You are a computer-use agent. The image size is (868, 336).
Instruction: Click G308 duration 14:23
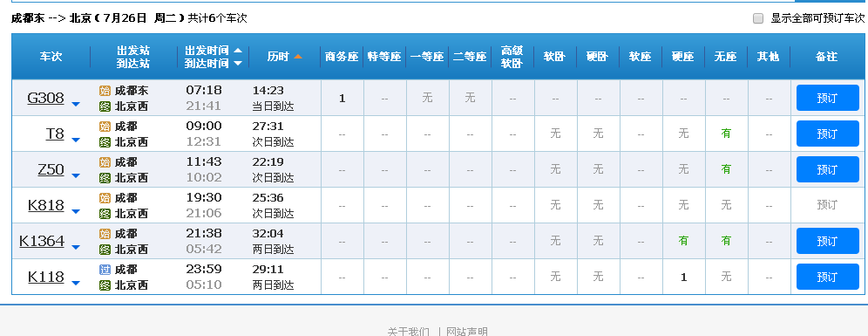268,91
